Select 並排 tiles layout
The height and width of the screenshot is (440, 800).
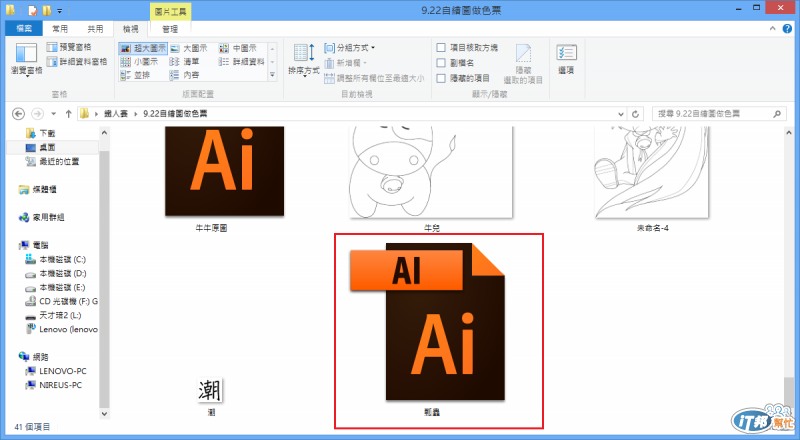click(135, 75)
